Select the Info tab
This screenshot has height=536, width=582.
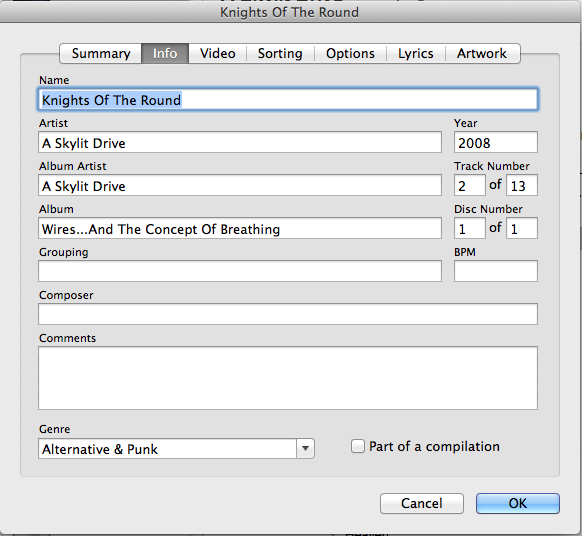(165, 53)
